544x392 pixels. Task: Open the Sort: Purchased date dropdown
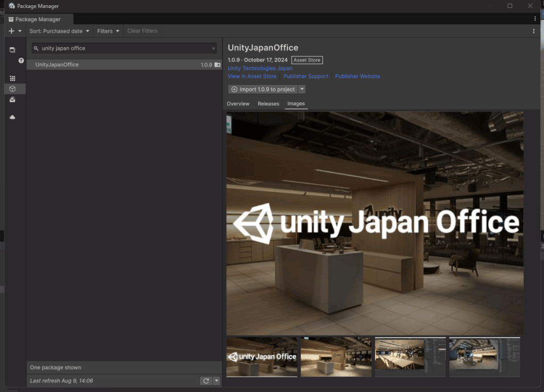(x=59, y=31)
